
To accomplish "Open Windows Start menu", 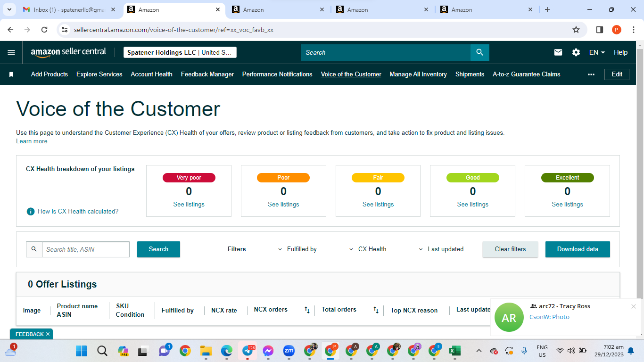I will click(x=81, y=351).
